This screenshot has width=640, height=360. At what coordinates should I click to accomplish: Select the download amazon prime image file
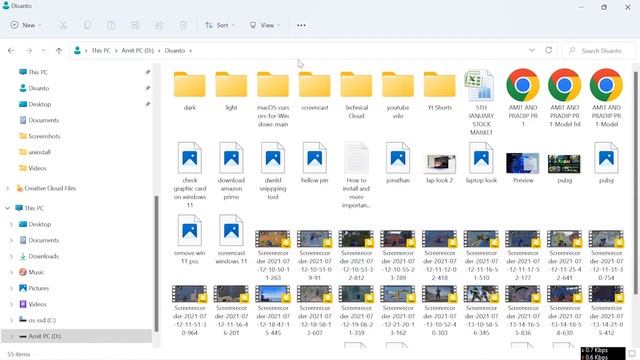[x=231, y=171]
